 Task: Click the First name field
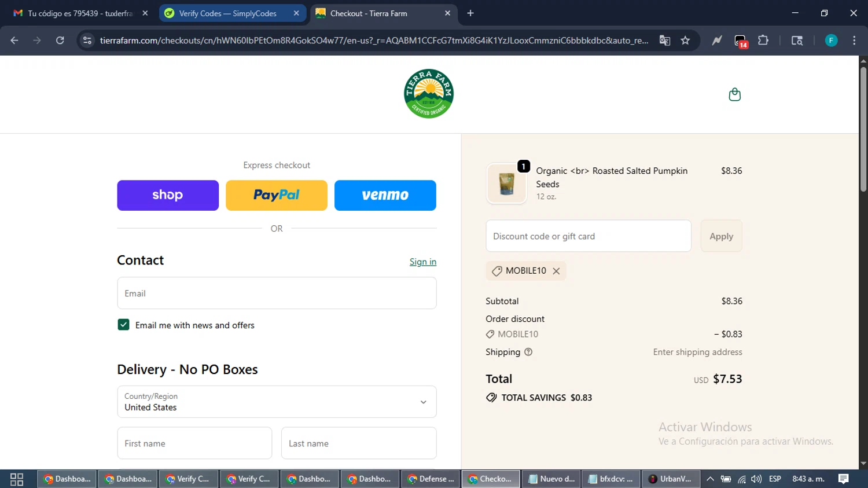pyautogui.click(x=194, y=443)
